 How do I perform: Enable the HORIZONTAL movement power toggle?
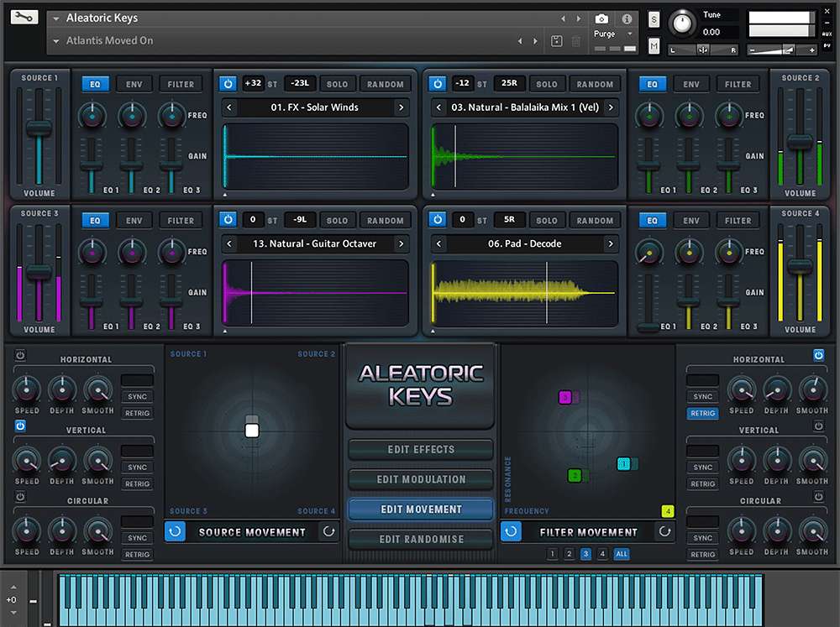pyautogui.click(x=18, y=355)
